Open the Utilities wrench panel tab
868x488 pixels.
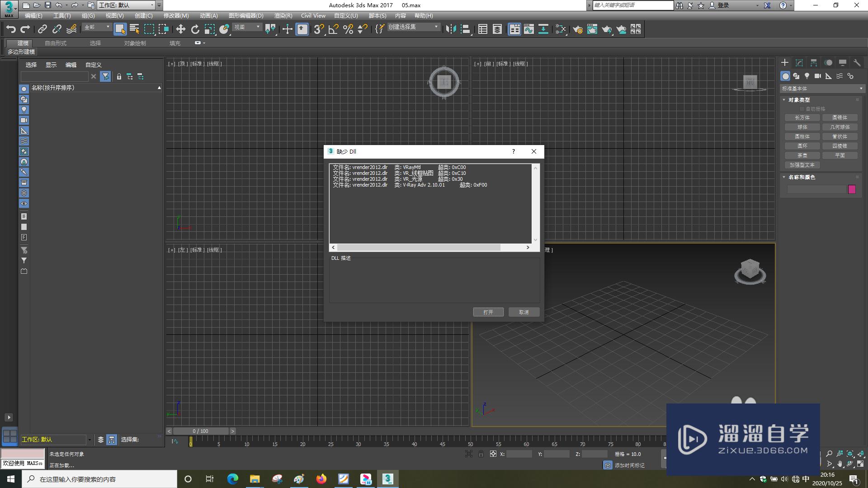click(x=857, y=63)
